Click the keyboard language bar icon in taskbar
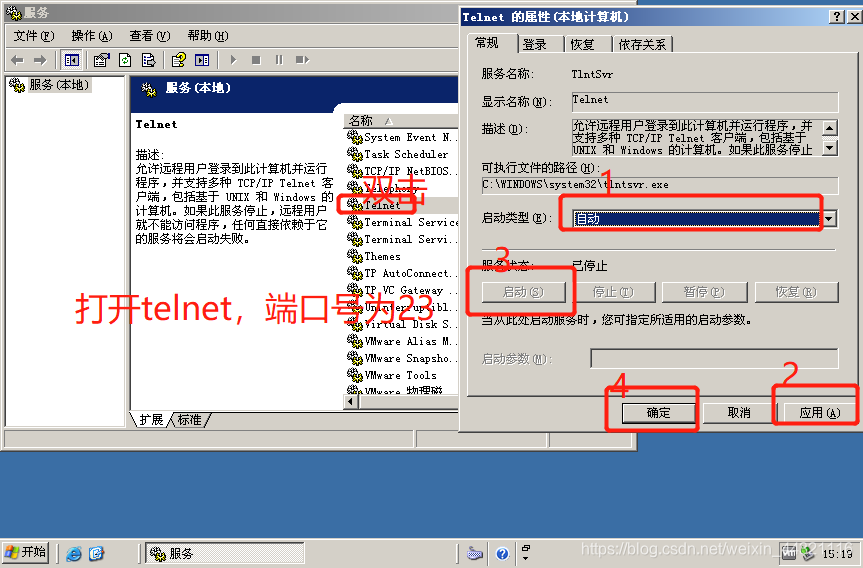Viewport: 863px width, 568px height. (474, 553)
